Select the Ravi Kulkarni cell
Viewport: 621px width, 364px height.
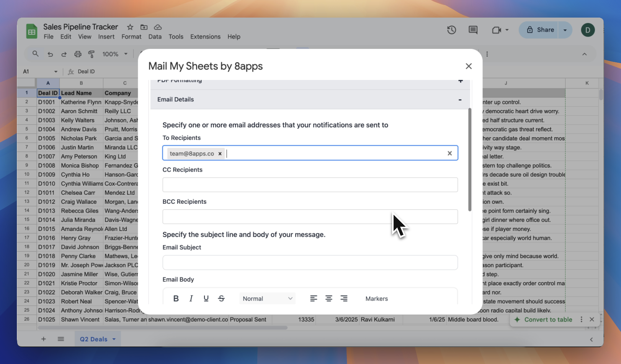381,320
